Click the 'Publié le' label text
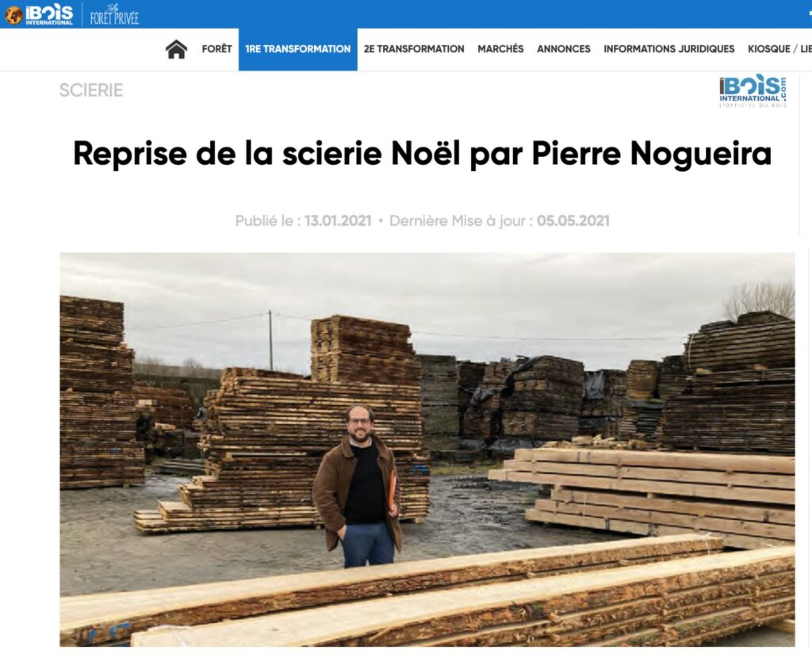Image resolution: width=812 pixels, height=665 pixels. tap(268, 221)
